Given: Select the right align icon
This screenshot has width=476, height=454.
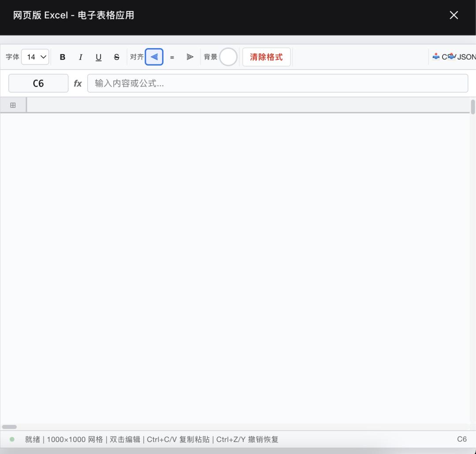Looking at the screenshot, I should [x=190, y=57].
